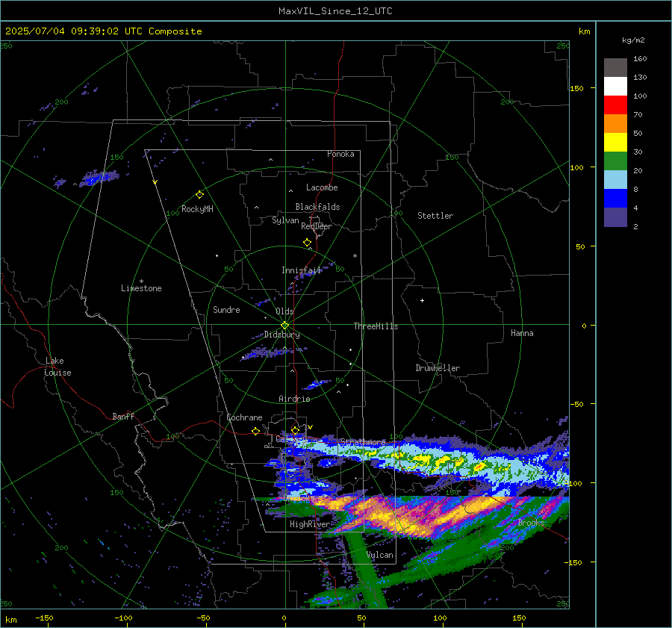
Task: Click the 0 tick on bottom km axis
Action: (x=284, y=618)
